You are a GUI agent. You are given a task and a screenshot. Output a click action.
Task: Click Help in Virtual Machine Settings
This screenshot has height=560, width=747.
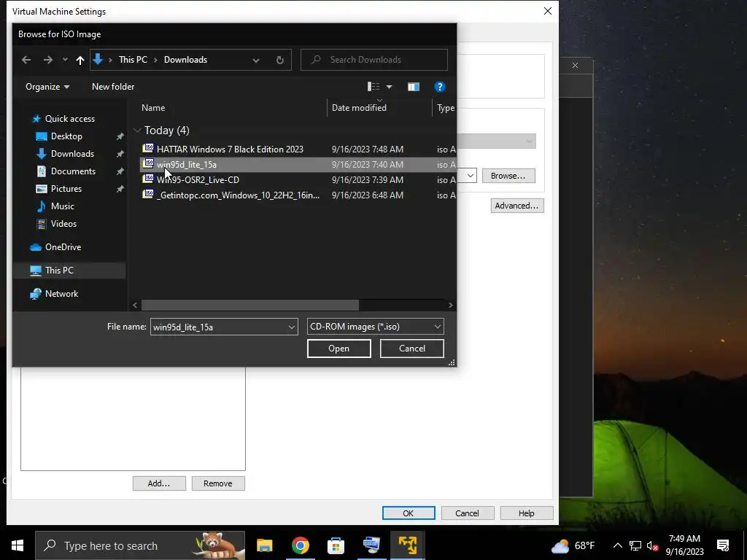point(527,513)
